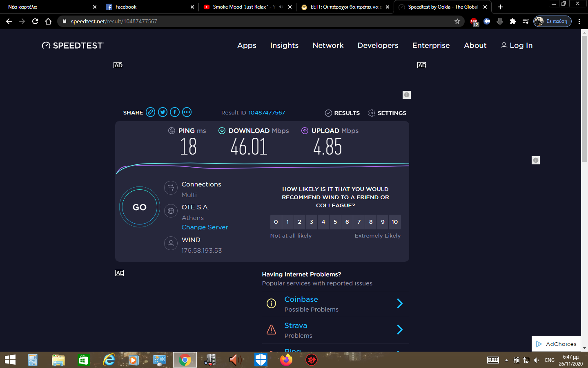Open the About menu item

pyautogui.click(x=475, y=45)
